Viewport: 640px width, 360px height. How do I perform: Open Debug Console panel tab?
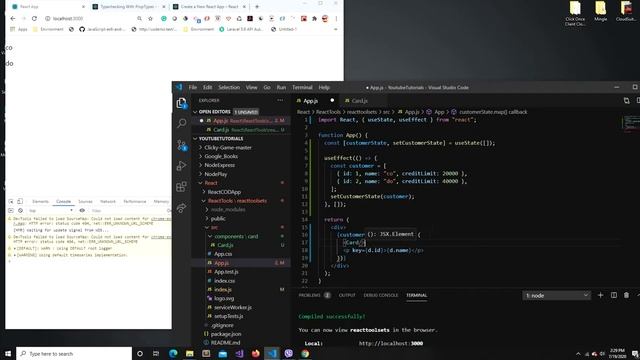point(380,295)
